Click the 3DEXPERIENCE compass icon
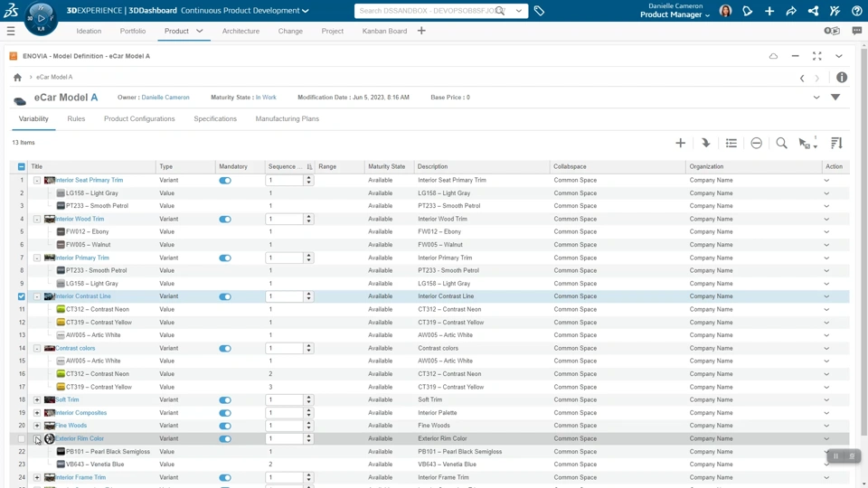The image size is (868, 488). click(x=41, y=18)
